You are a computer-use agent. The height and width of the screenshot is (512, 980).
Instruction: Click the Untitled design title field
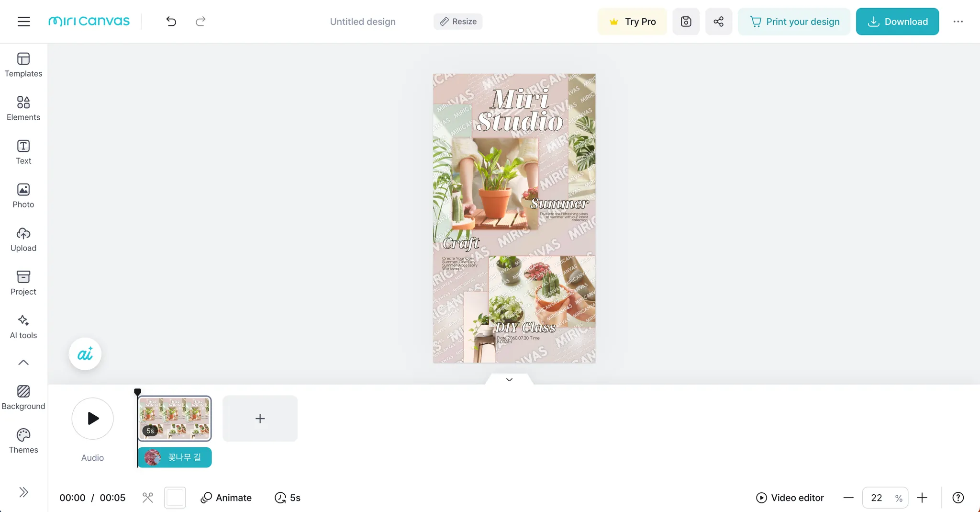tap(363, 22)
